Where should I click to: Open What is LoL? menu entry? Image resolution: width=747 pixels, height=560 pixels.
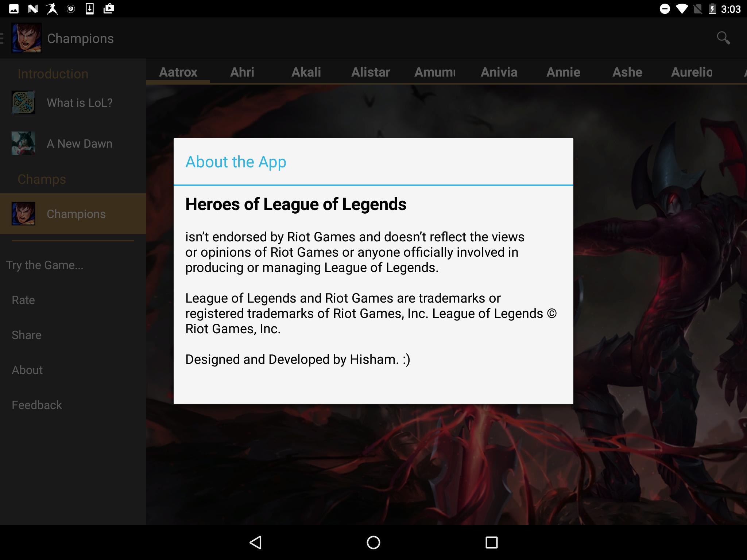80,103
